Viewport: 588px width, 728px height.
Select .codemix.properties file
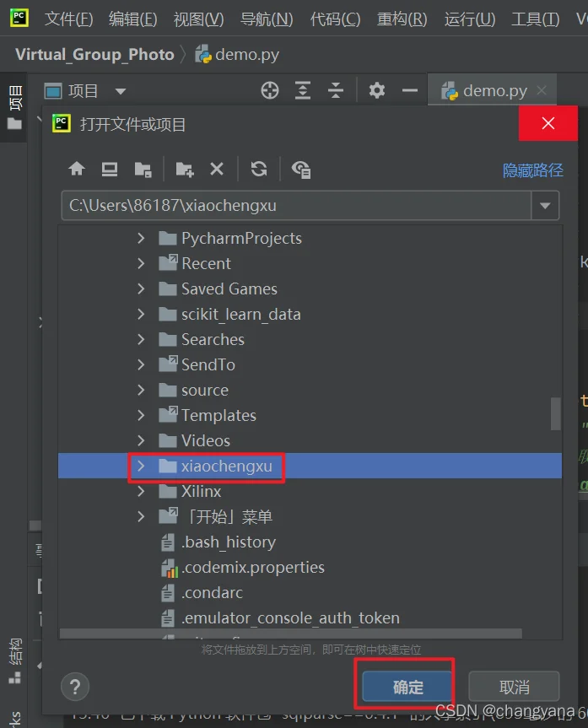point(253,568)
